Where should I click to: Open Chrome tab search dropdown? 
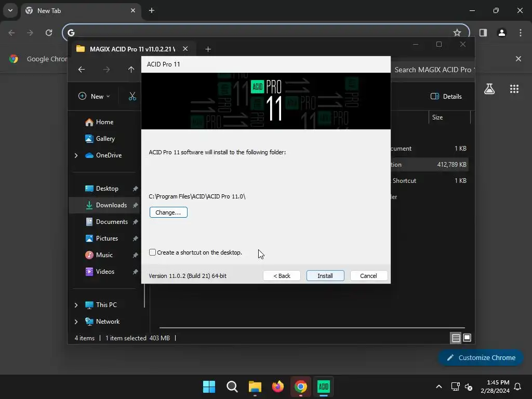coord(10,10)
